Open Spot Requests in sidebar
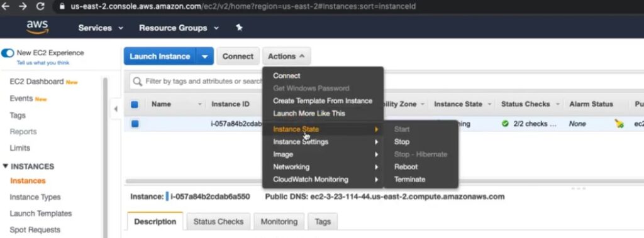Screen dimensions: 644x238 [x=35, y=230]
